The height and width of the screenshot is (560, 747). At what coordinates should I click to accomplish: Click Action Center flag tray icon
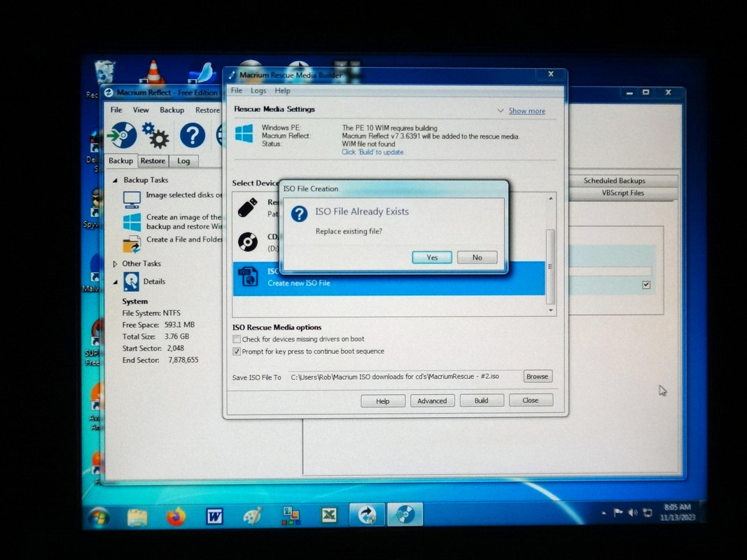click(618, 512)
